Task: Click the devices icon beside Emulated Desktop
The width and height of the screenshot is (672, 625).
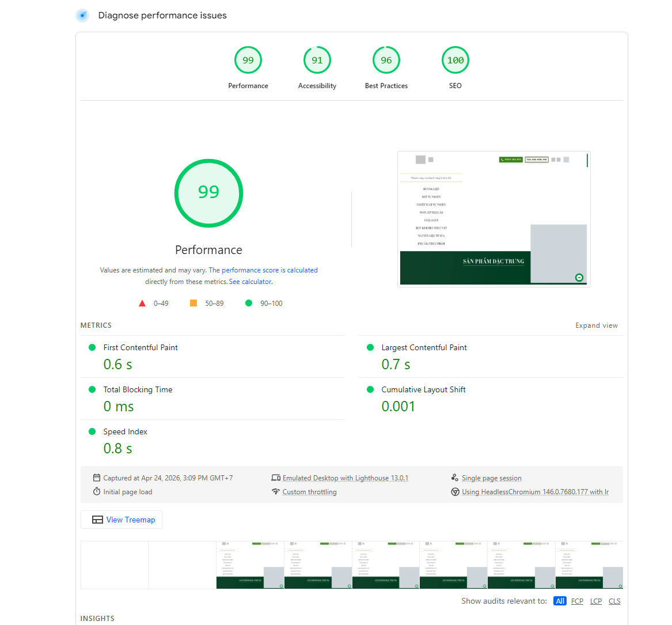Action: [276, 478]
